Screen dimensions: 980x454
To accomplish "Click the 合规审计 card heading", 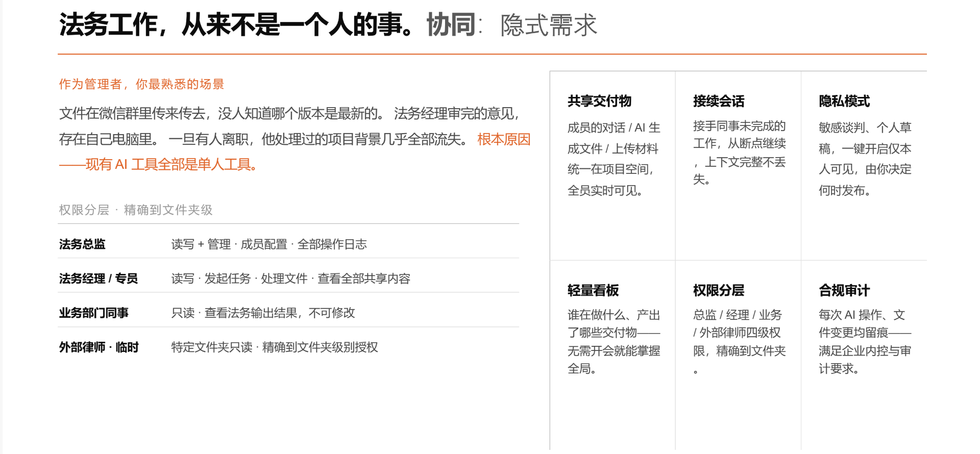I will (x=844, y=290).
